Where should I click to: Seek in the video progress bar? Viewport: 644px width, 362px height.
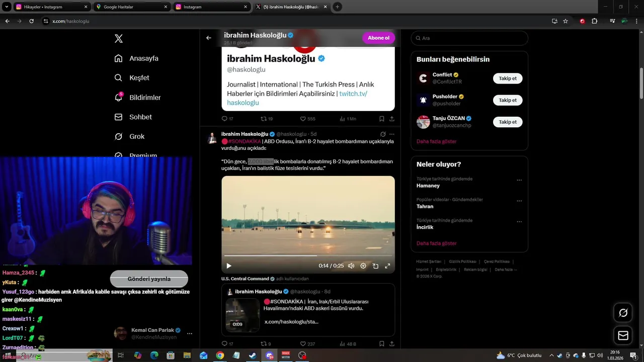click(308, 256)
